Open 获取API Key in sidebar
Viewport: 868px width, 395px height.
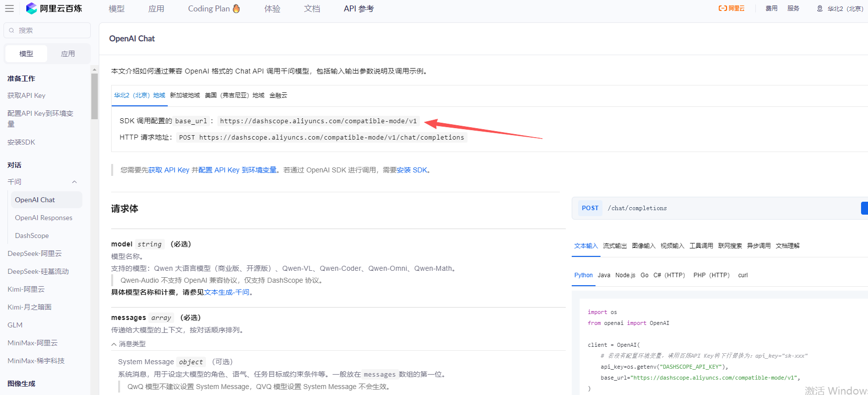tap(26, 95)
